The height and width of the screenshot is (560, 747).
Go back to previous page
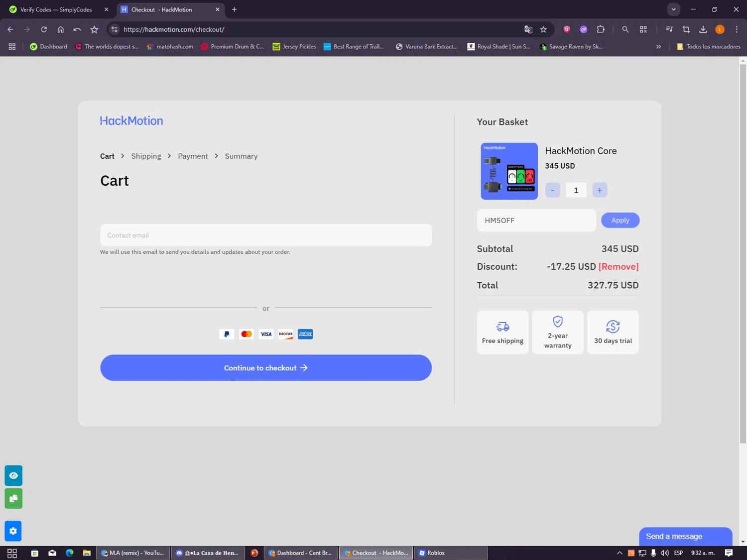click(10, 29)
